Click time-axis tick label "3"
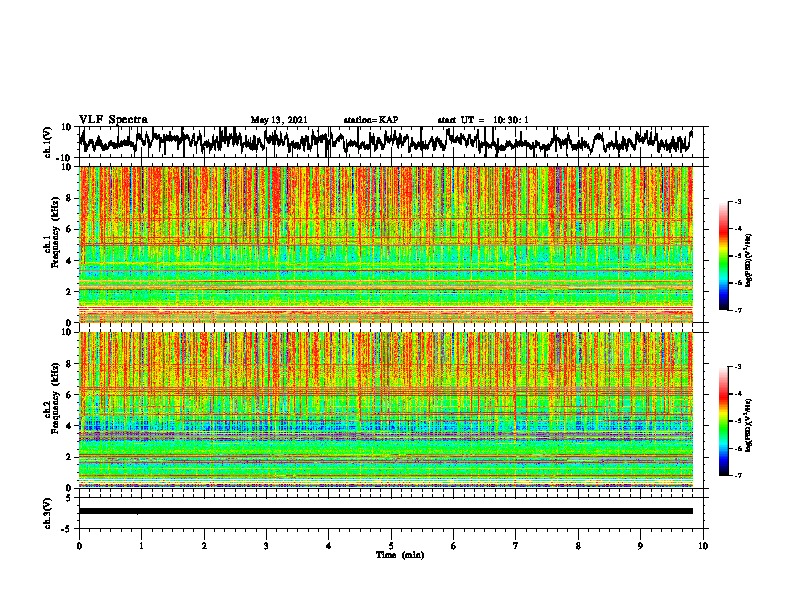The width and height of the screenshot is (792, 612). click(x=266, y=546)
